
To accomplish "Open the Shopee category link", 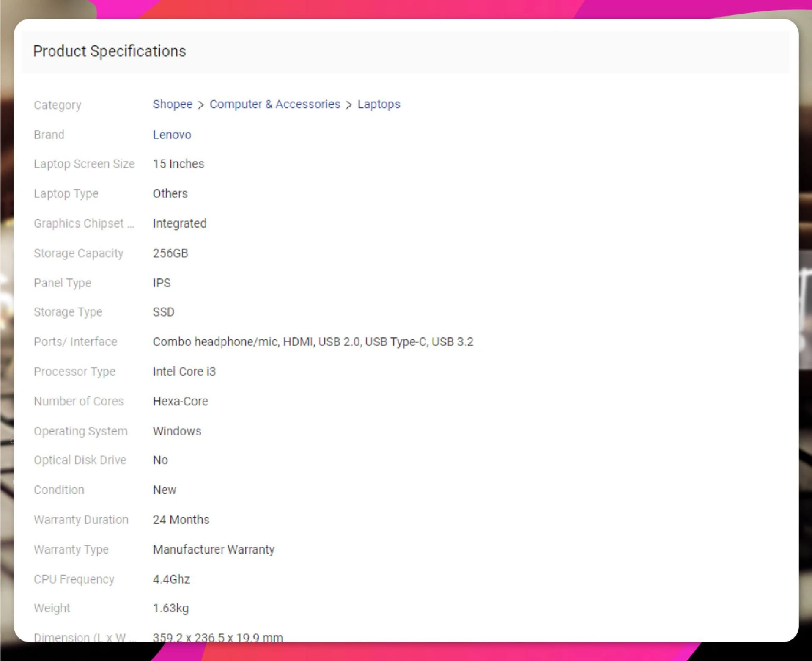I will pos(173,104).
